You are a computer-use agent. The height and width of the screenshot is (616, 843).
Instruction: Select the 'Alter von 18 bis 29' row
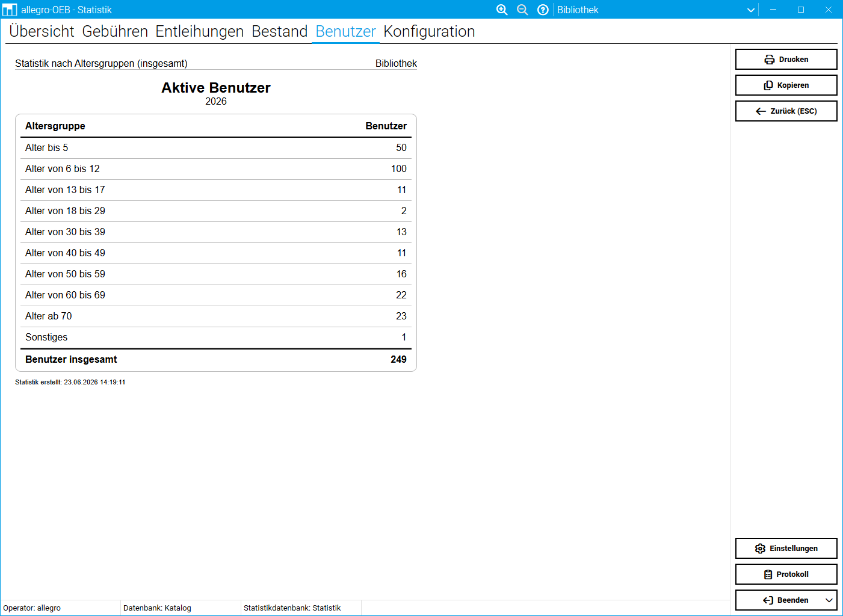click(x=216, y=211)
